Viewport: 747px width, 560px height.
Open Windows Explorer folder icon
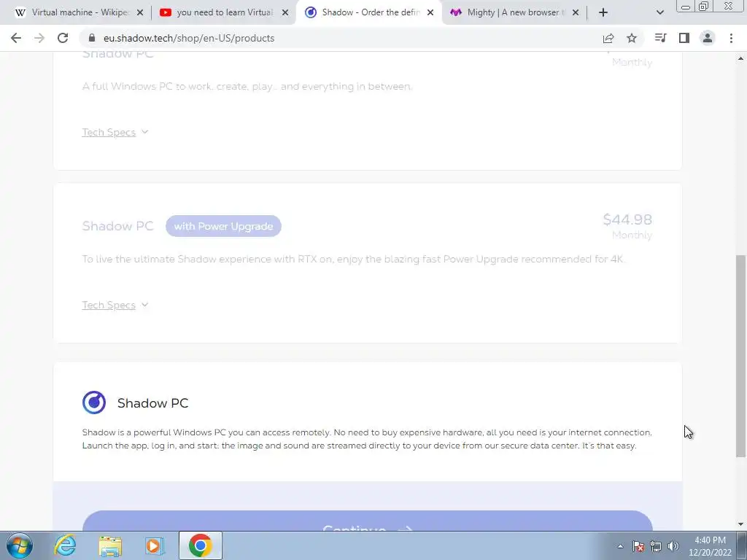point(110,545)
